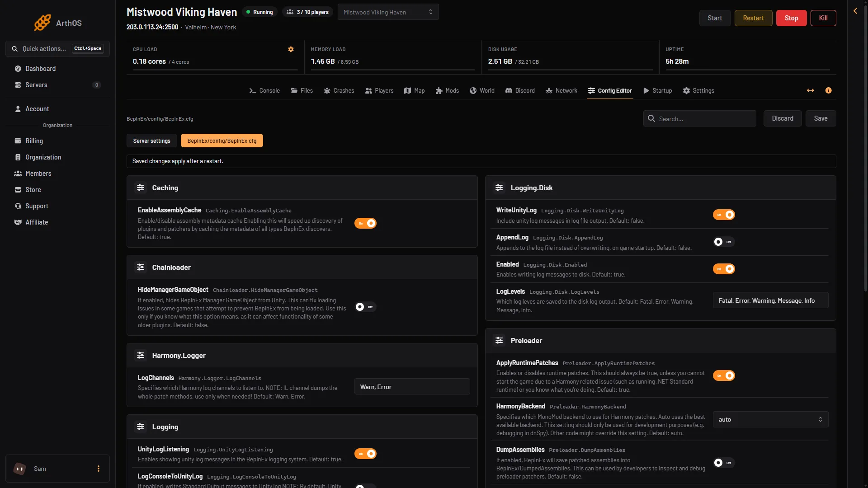868x488 pixels.
Task: Open the Mods tab
Action: [x=447, y=90]
